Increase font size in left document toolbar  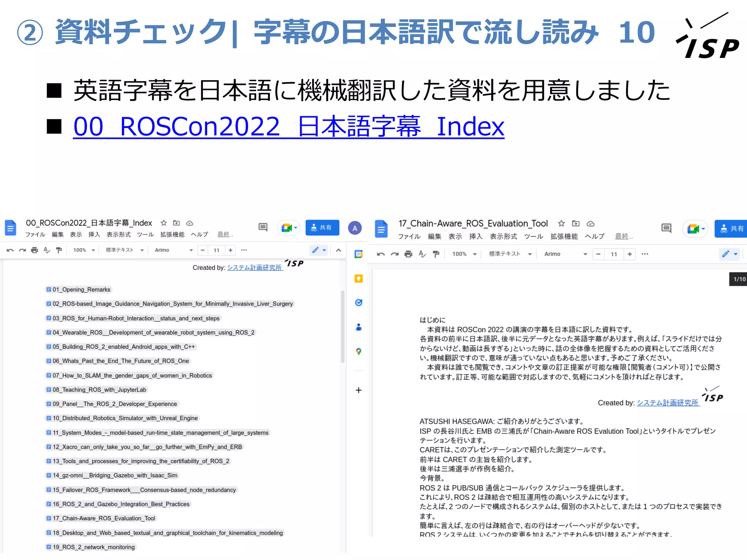tap(231, 250)
